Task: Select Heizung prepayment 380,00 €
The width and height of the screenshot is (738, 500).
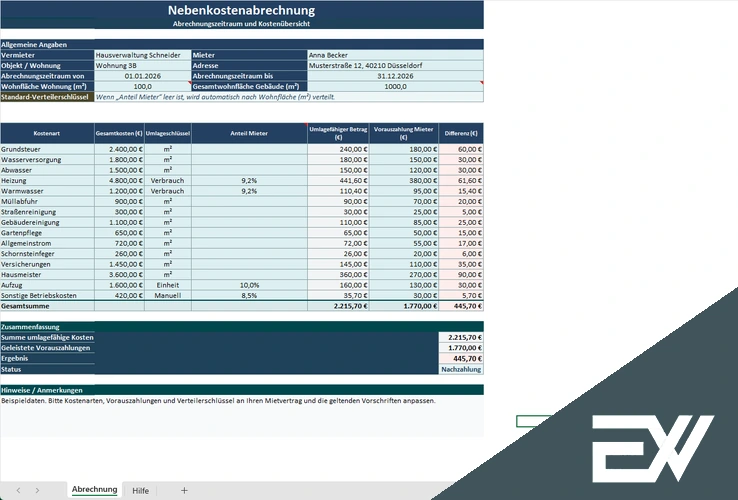Action: [x=404, y=180]
